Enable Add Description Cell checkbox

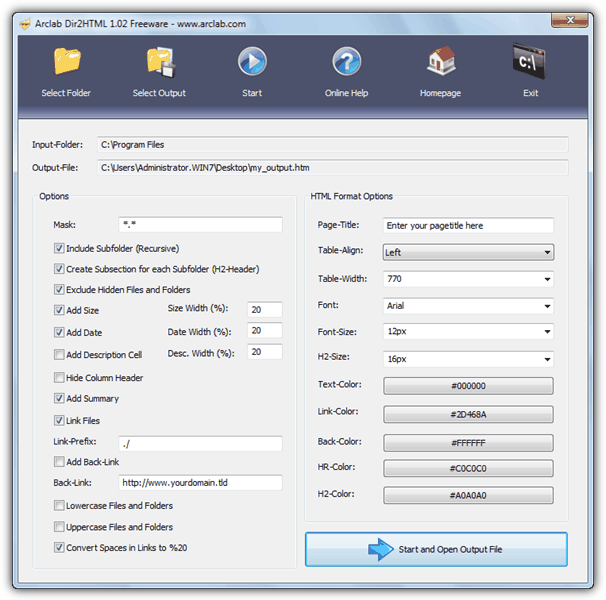point(59,354)
